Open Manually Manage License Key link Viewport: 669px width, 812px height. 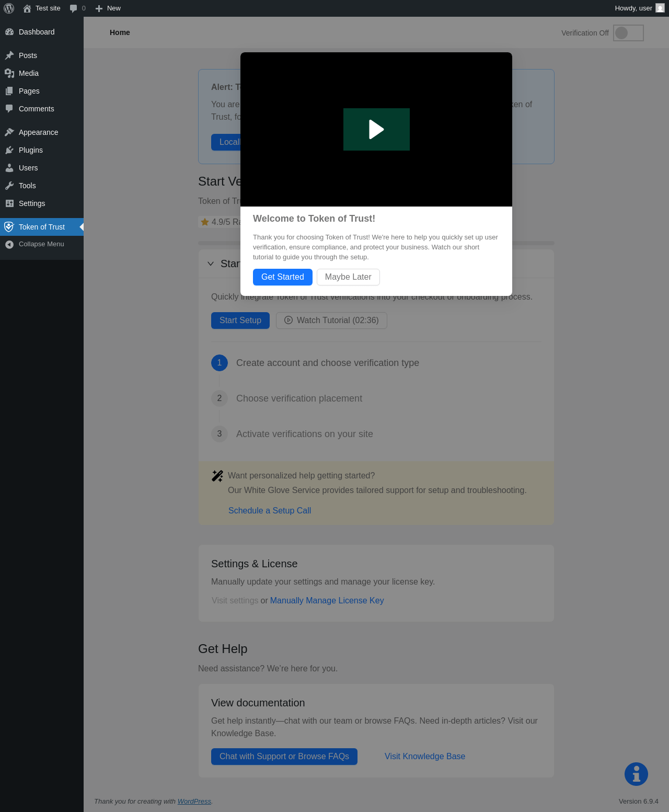pos(327,601)
